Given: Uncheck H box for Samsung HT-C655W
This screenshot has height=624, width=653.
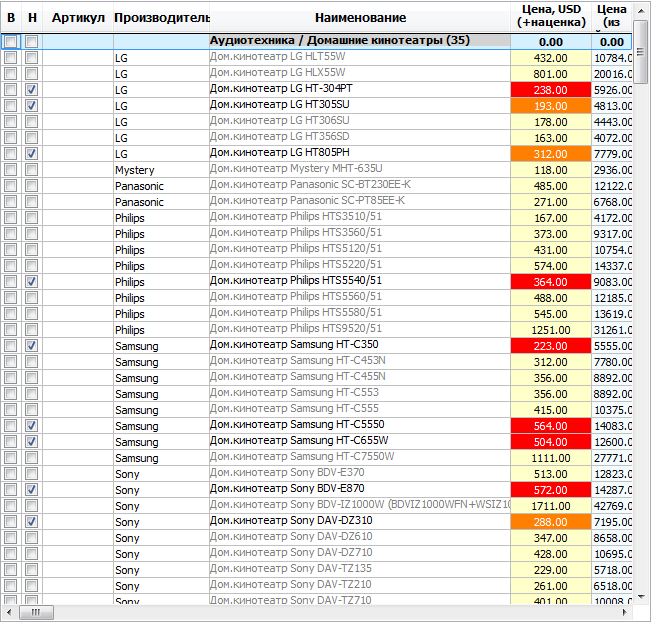Looking at the screenshot, I should (x=32, y=442).
